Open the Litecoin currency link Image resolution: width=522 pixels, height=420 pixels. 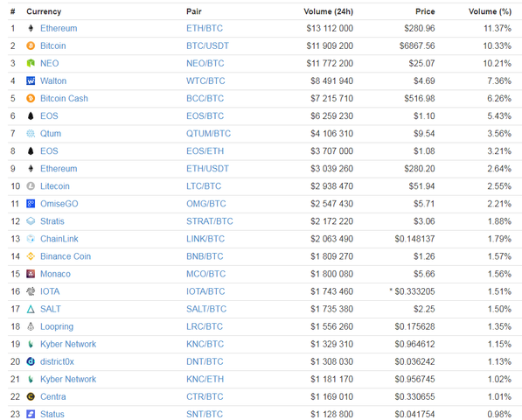(x=55, y=186)
